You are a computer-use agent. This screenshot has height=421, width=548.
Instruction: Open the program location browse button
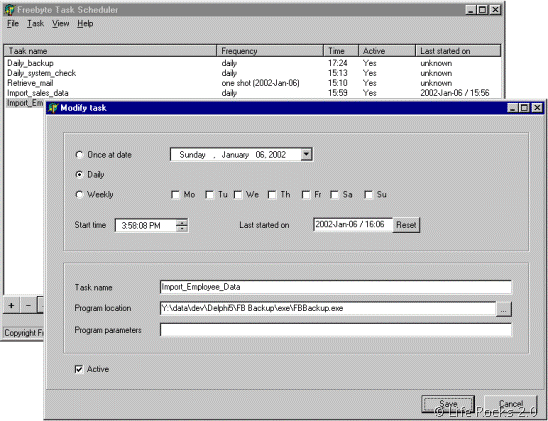504,309
